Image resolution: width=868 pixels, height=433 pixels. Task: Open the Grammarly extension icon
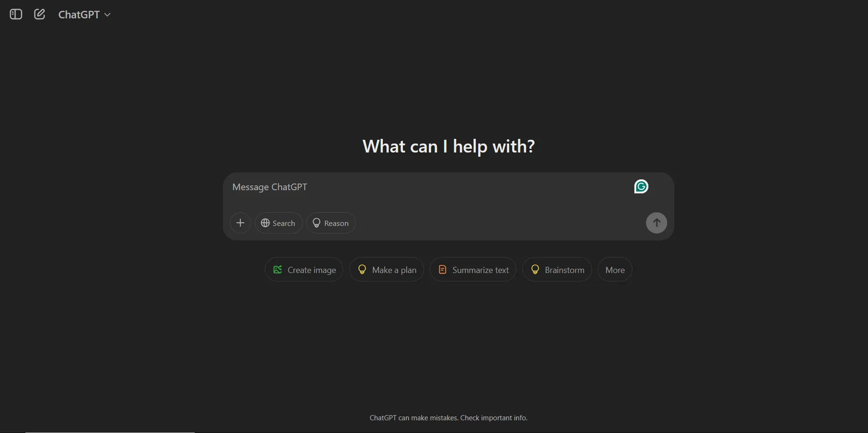[x=641, y=187]
